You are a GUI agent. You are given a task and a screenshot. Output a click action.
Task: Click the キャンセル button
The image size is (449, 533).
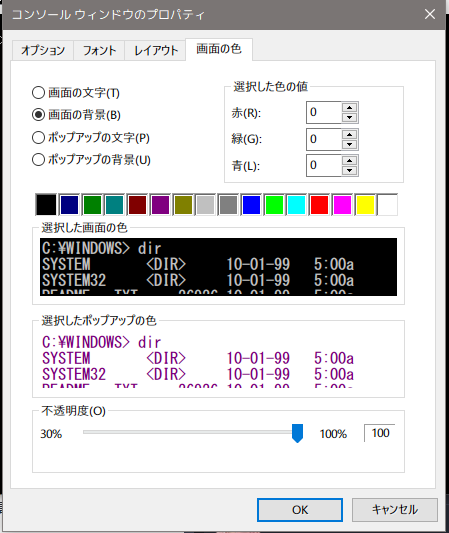coord(395,510)
